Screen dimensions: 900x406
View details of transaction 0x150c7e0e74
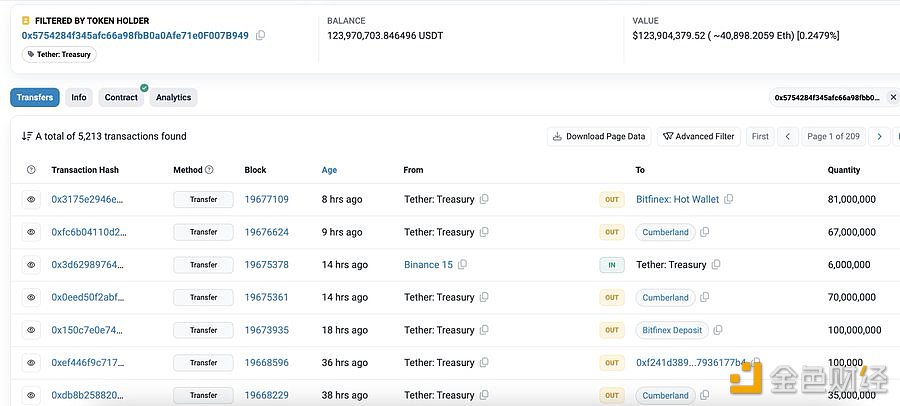point(31,330)
